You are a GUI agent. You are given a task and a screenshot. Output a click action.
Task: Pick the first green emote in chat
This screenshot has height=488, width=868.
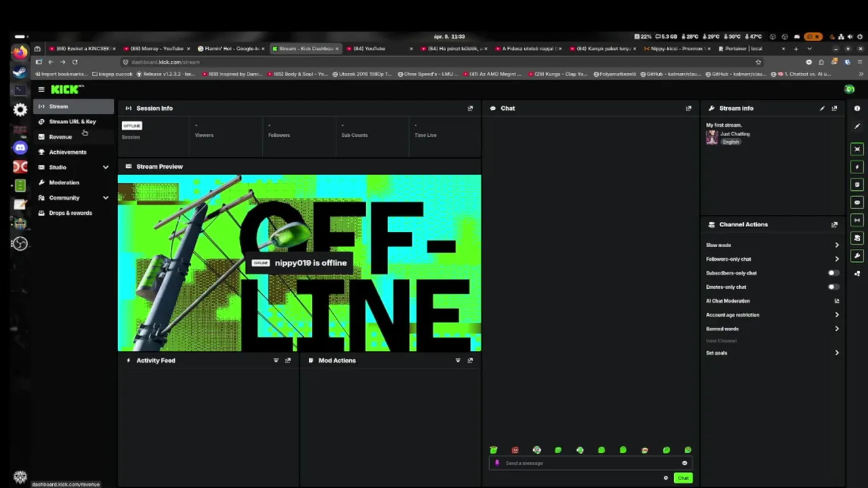(x=494, y=450)
